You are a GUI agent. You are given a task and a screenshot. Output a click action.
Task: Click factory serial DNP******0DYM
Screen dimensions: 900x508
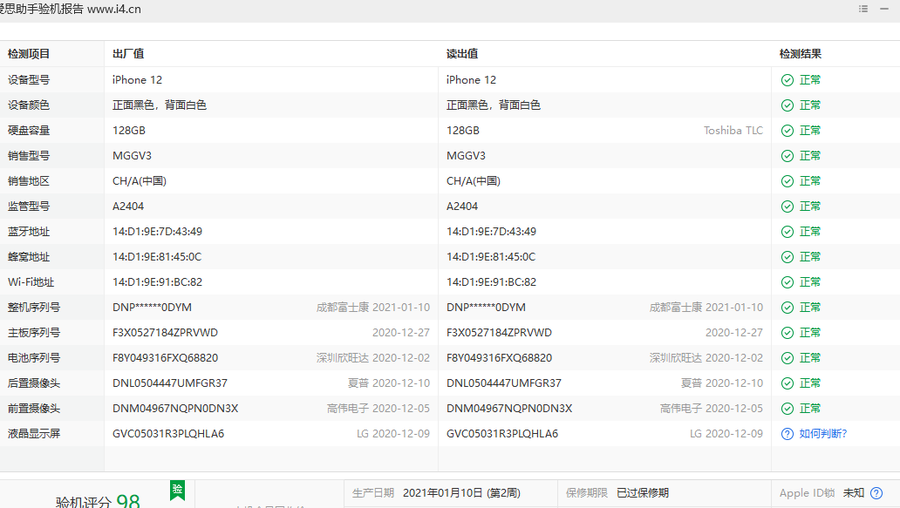point(152,308)
